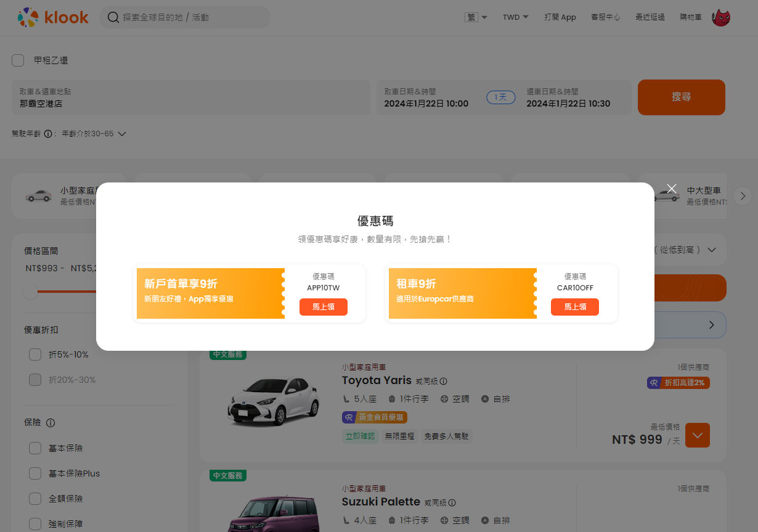
Task: Expand the Toyota Yaris price details chevron
Action: (x=697, y=435)
